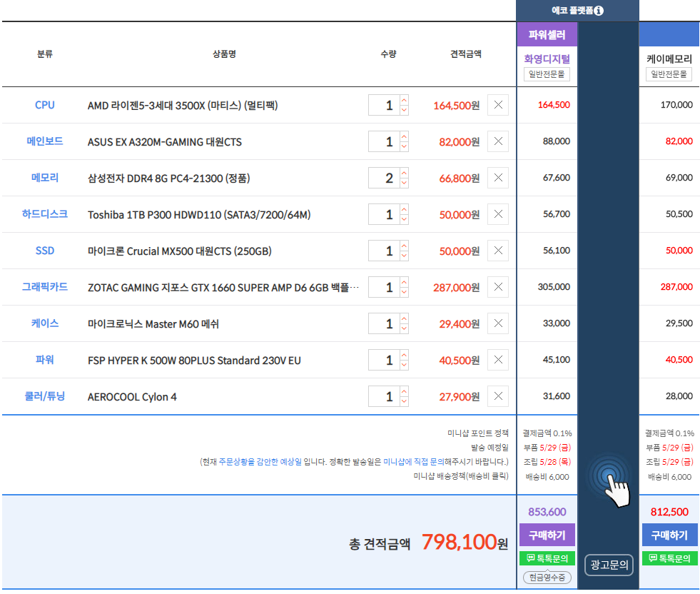Click the 현금영수증 badge
The height and width of the screenshot is (594, 700).
tap(547, 577)
